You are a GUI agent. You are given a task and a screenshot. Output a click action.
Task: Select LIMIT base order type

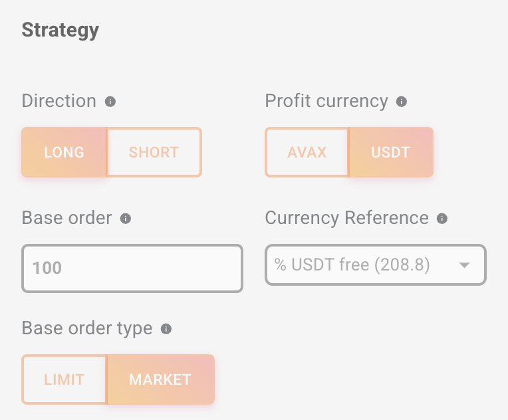64,379
